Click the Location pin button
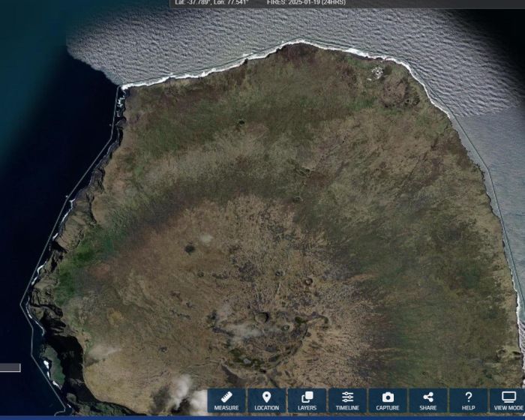This screenshot has width=525, height=420. click(266, 400)
